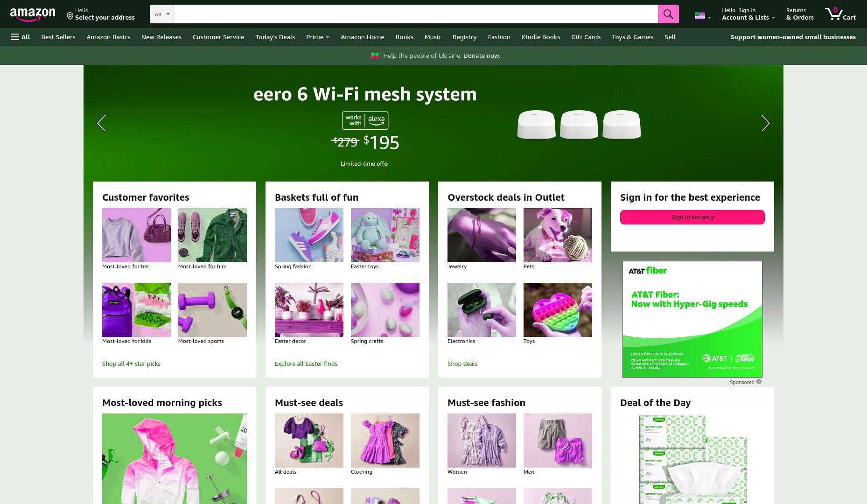Click the Amazon logo

(x=33, y=14)
